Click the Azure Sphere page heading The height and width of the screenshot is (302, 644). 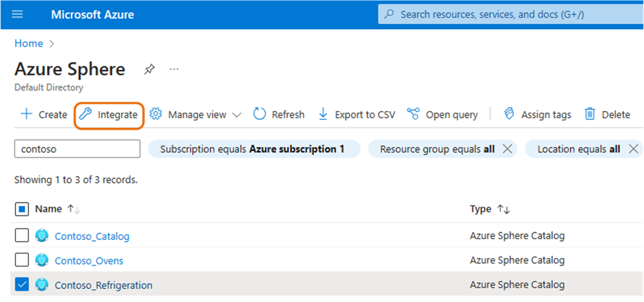pos(70,70)
